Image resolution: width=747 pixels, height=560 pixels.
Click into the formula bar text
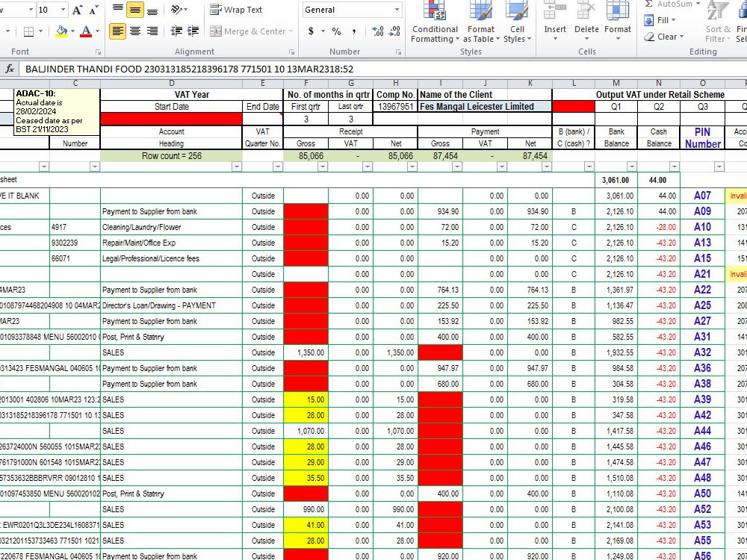coord(189,69)
